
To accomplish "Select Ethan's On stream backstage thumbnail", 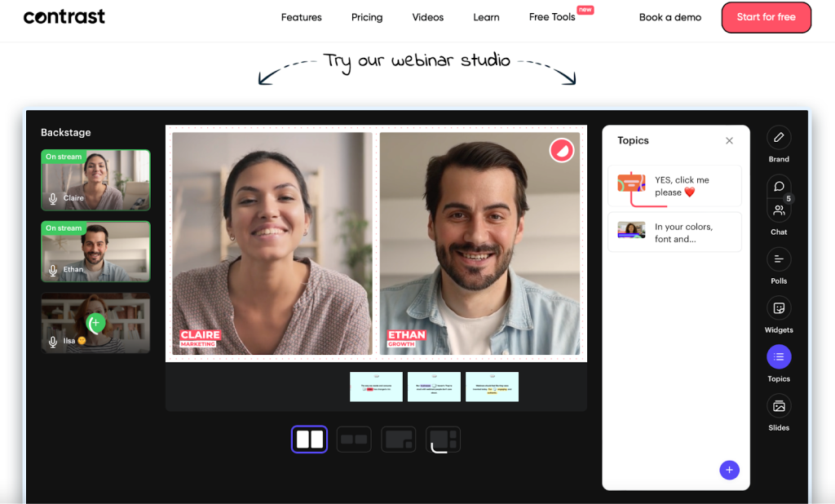I will [x=96, y=251].
